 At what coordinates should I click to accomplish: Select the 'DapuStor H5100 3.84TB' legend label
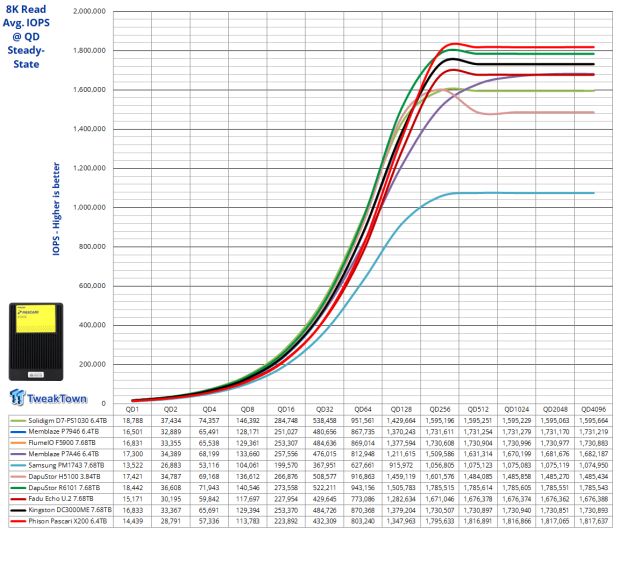pos(64,477)
